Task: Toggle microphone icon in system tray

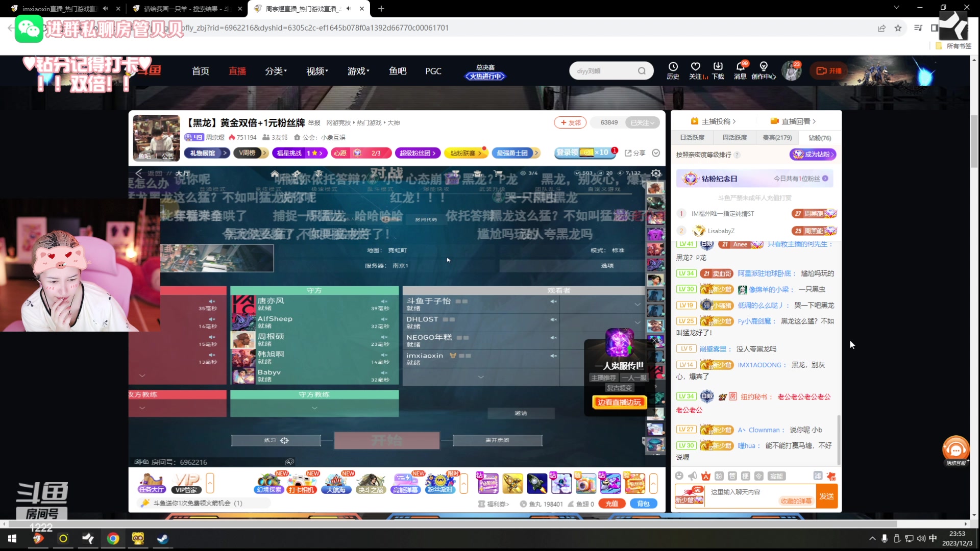Action: click(x=884, y=538)
